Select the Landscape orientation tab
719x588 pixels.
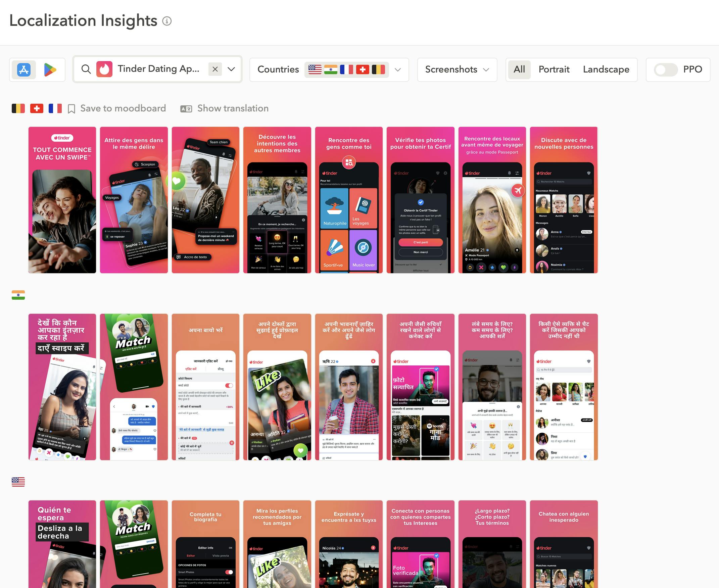point(606,69)
